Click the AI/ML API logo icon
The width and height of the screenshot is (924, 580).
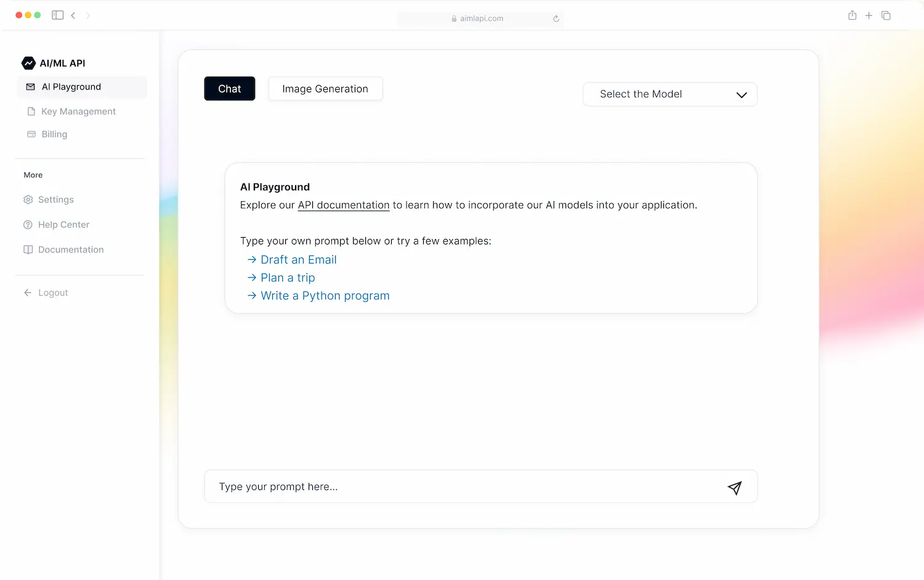(x=28, y=63)
